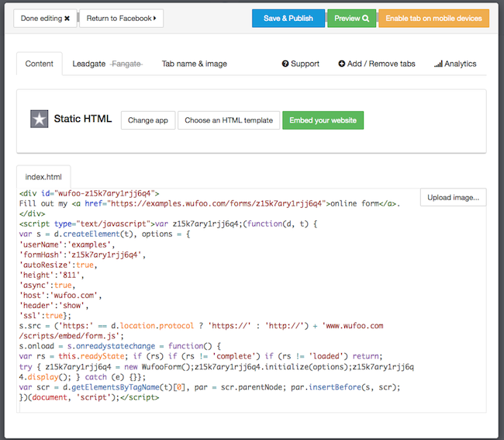Click the div id="wufoo-z15k7ary1rjj6q4" line
504x440 pixels.
89,193
